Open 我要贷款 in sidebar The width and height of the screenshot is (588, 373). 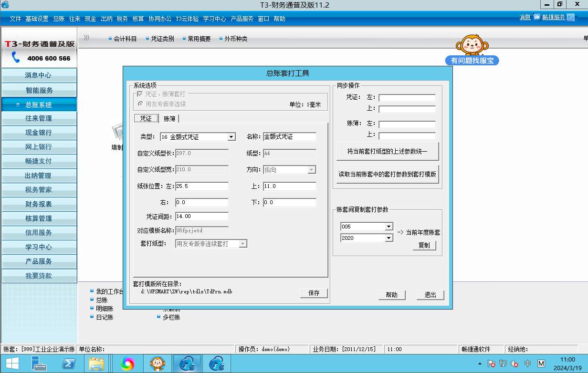tap(39, 276)
